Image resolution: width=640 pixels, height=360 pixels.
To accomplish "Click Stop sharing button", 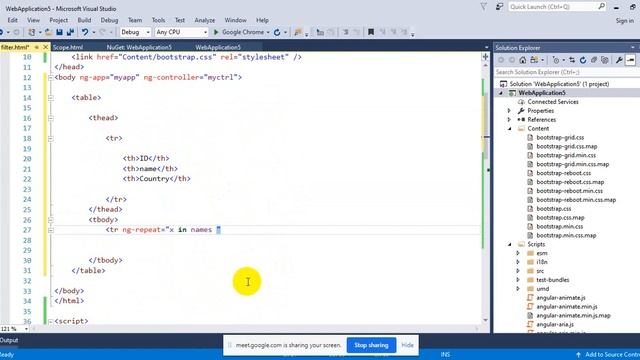I will point(371,345).
